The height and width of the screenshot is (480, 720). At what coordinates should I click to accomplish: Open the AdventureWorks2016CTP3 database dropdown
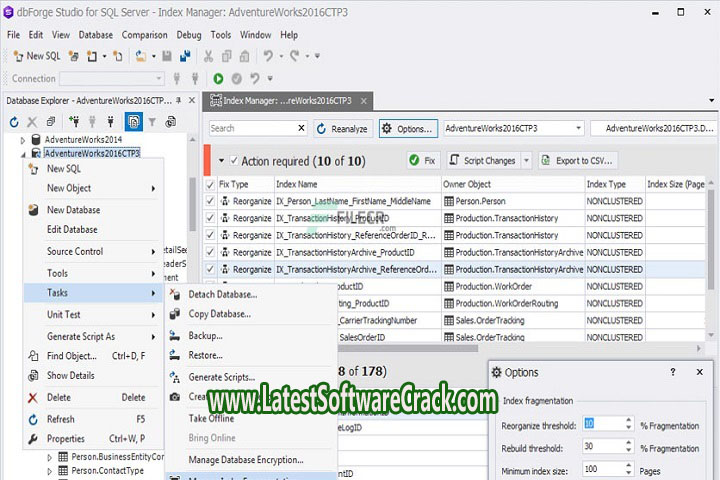[x=578, y=128]
